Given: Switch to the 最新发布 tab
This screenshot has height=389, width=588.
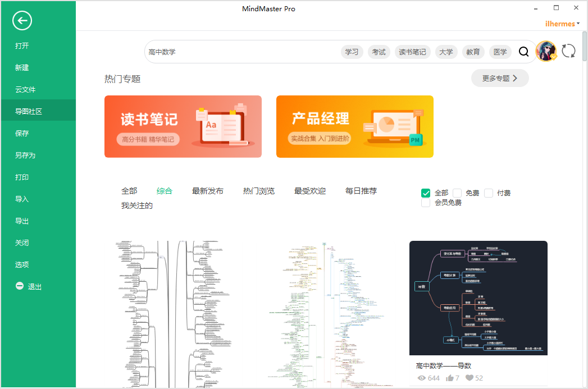Looking at the screenshot, I should (x=207, y=191).
